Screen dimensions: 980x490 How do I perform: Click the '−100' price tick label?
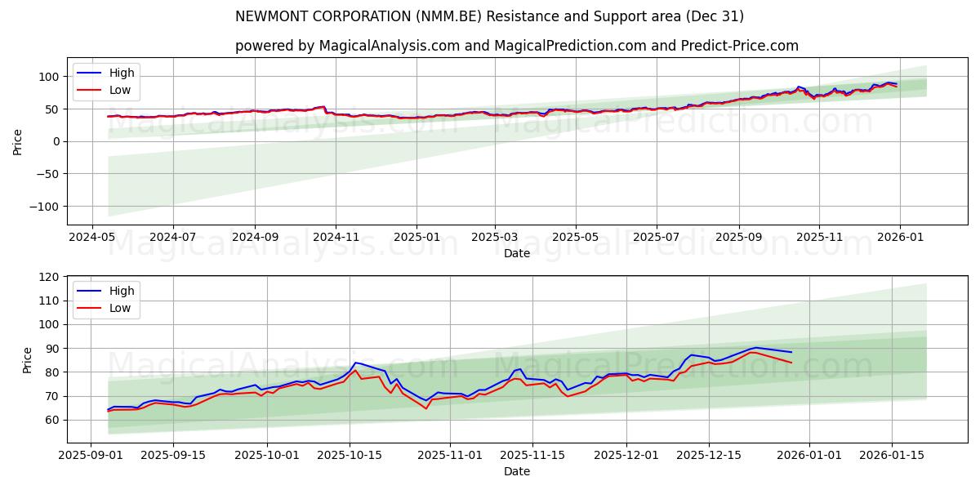coord(45,207)
